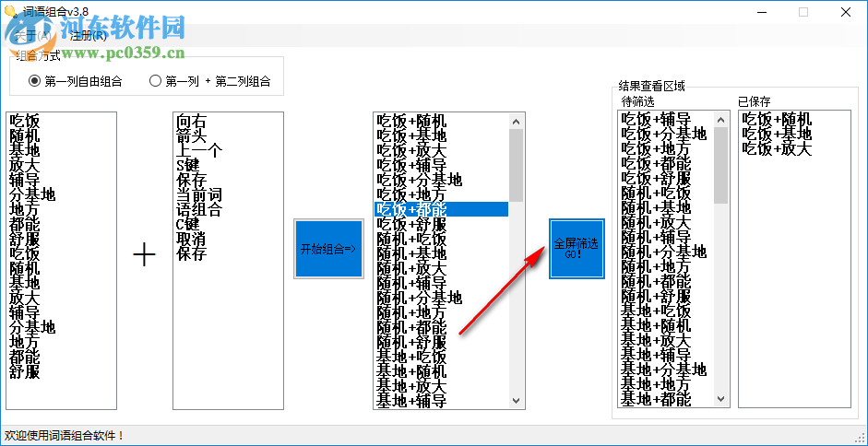Click 当前词 in the second column box

(199, 194)
